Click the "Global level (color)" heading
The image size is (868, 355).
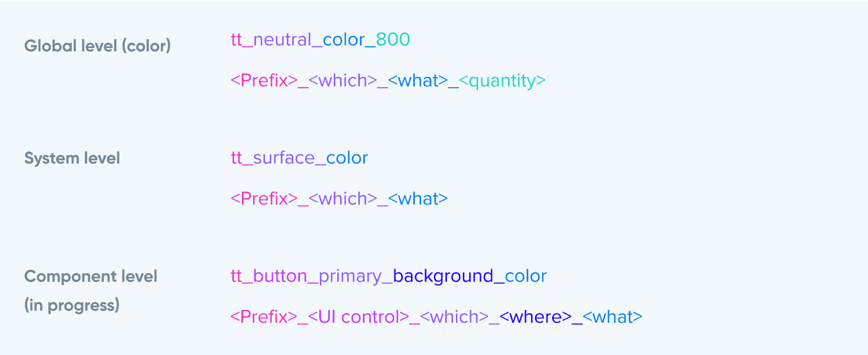pos(97,46)
